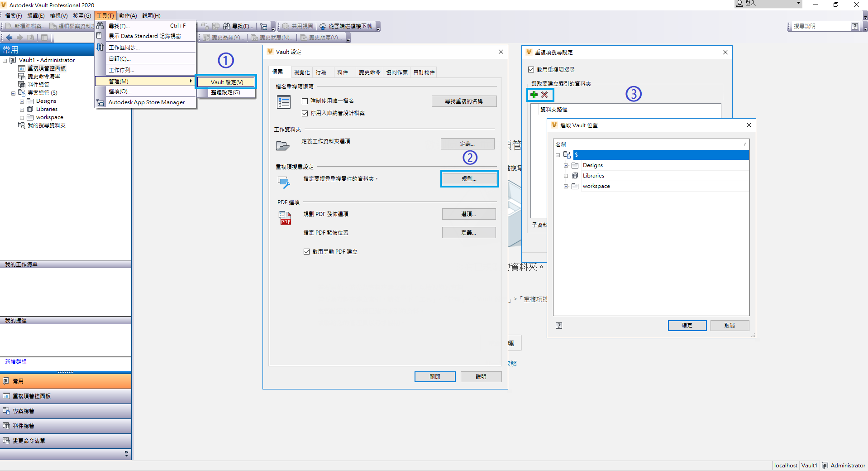Click the green plus add-folder icon
This screenshot has width=868, height=471.
[534, 95]
